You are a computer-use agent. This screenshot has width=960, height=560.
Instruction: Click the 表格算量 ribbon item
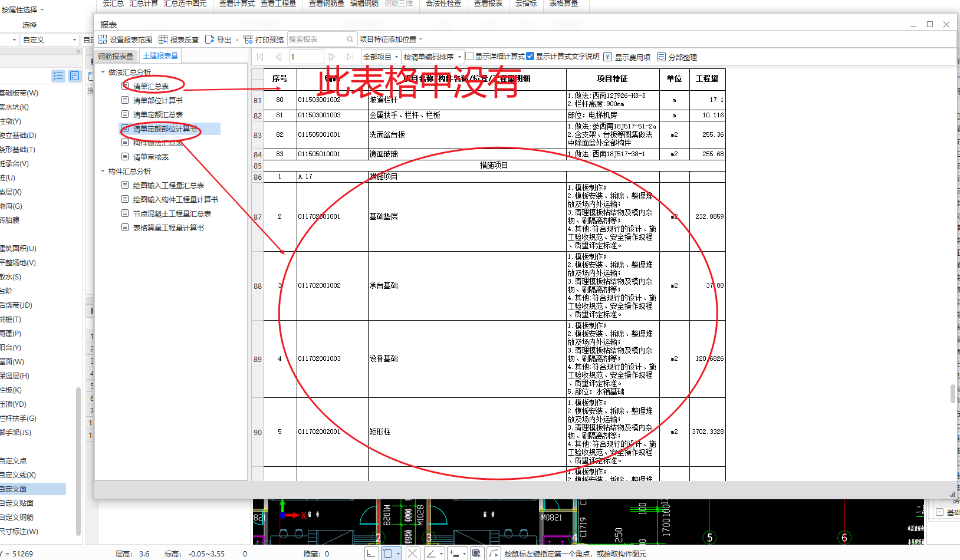563,4
